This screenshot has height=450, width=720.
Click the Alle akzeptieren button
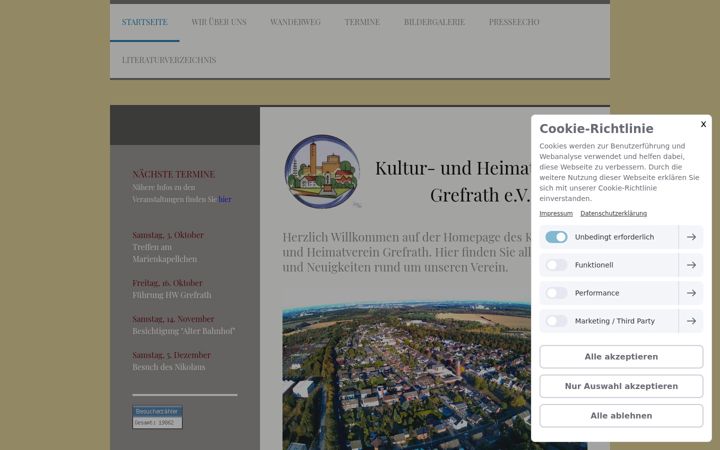pyautogui.click(x=621, y=357)
